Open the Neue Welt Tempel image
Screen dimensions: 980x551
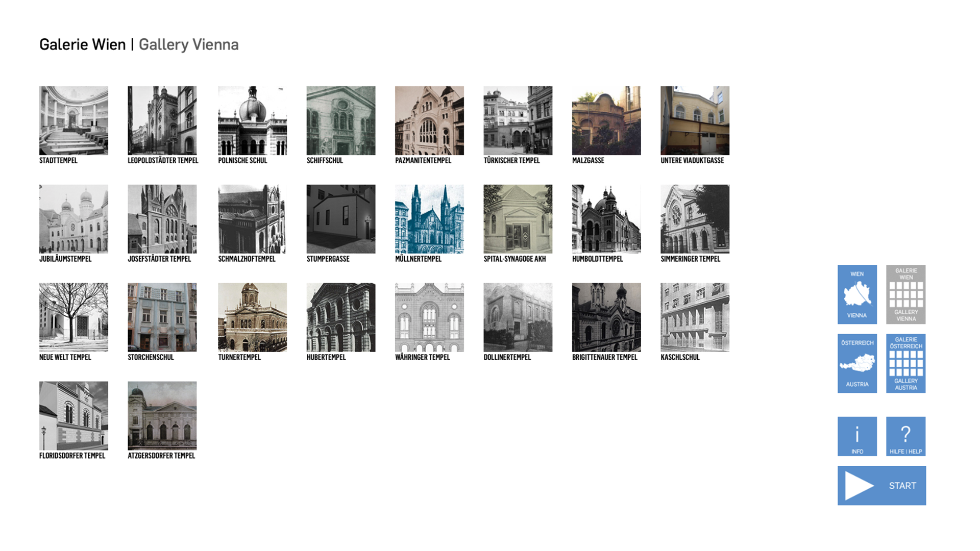73,317
